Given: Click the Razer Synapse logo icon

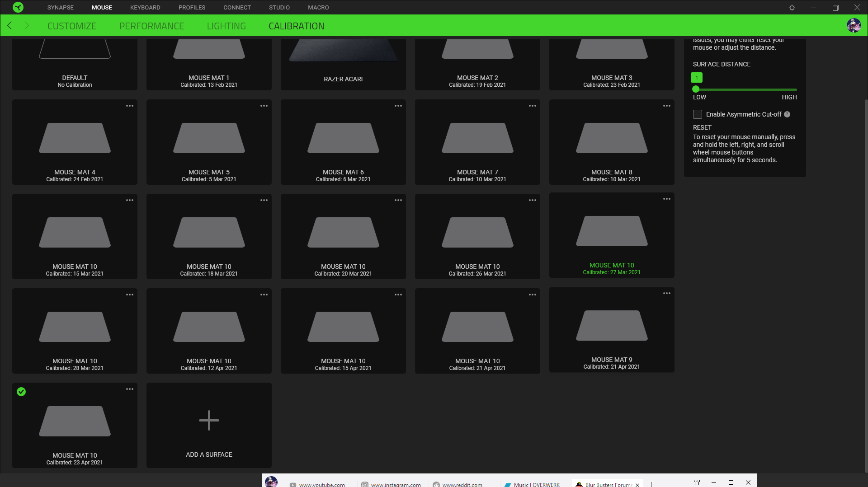Looking at the screenshot, I should click(x=18, y=7).
